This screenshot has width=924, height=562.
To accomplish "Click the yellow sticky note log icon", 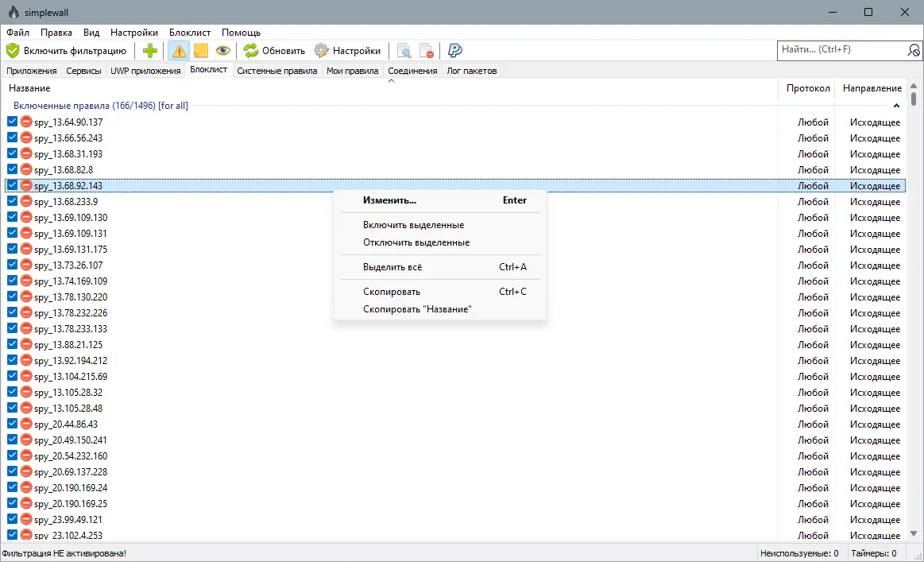I will tap(200, 51).
